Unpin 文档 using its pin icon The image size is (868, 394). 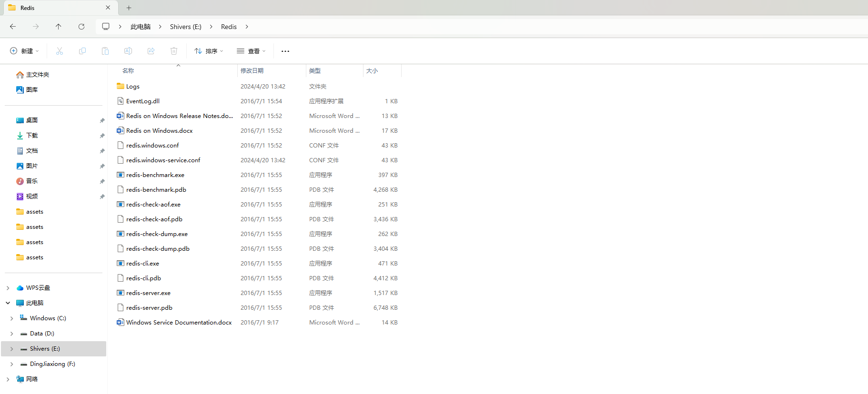point(102,151)
